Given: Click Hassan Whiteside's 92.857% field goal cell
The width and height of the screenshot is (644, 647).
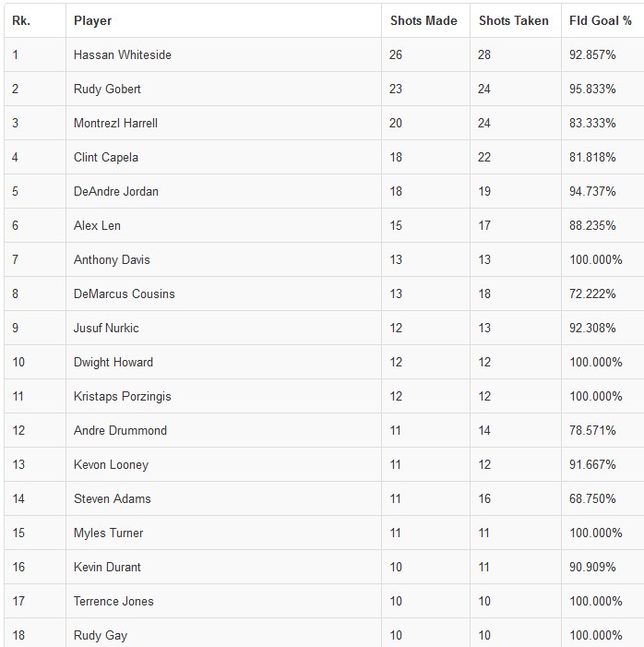Looking at the screenshot, I should pos(592,54).
